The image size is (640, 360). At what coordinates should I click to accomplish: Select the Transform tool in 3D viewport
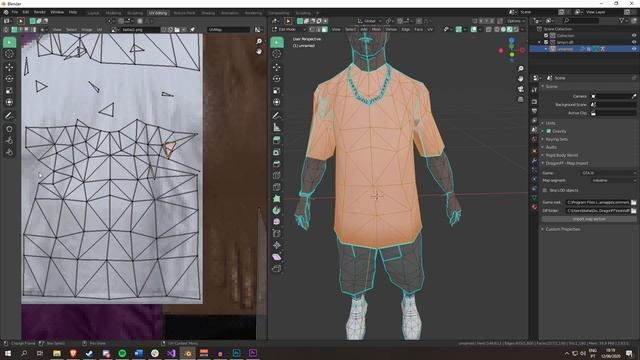tap(277, 102)
